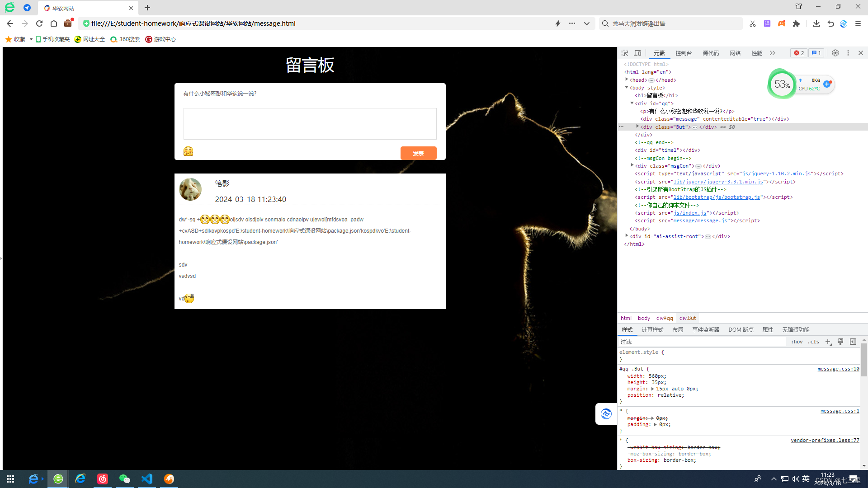This screenshot has height=488, width=868.
Task: Open the browser hamburger main menu
Action: 858,23
